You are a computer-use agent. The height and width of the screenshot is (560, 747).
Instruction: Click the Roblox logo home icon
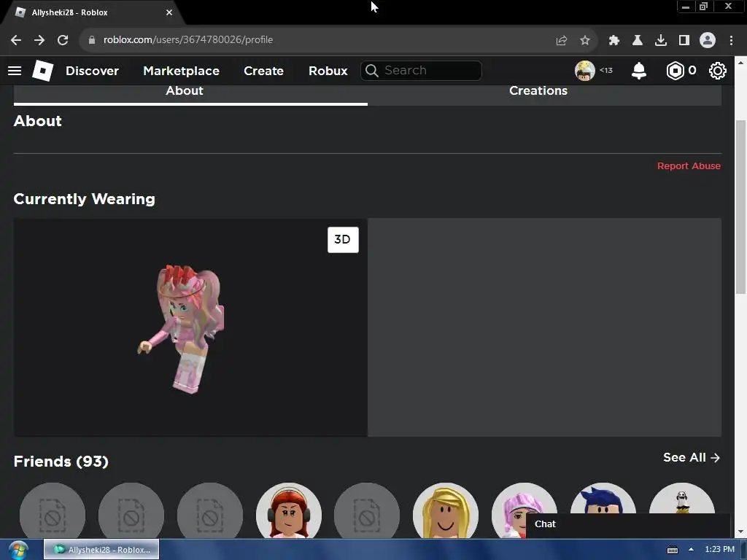(x=42, y=71)
